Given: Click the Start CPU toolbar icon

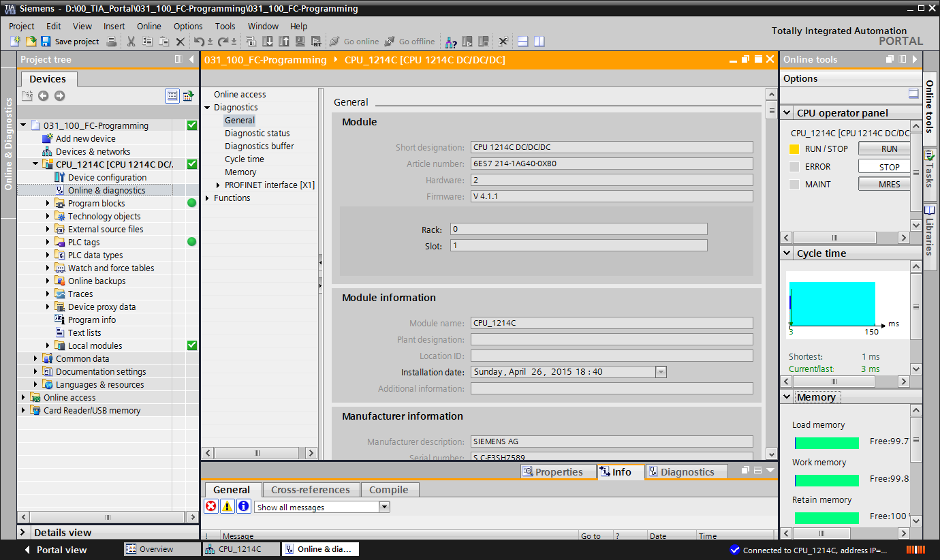Looking at the screenshot, I should pyautogui.click(x=467, y=42).
